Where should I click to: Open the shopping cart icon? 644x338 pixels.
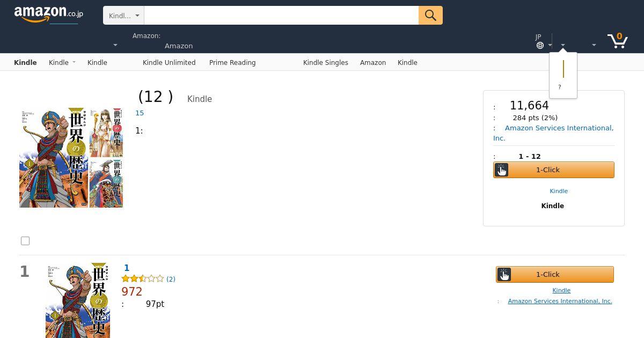[x=618, y=40]
